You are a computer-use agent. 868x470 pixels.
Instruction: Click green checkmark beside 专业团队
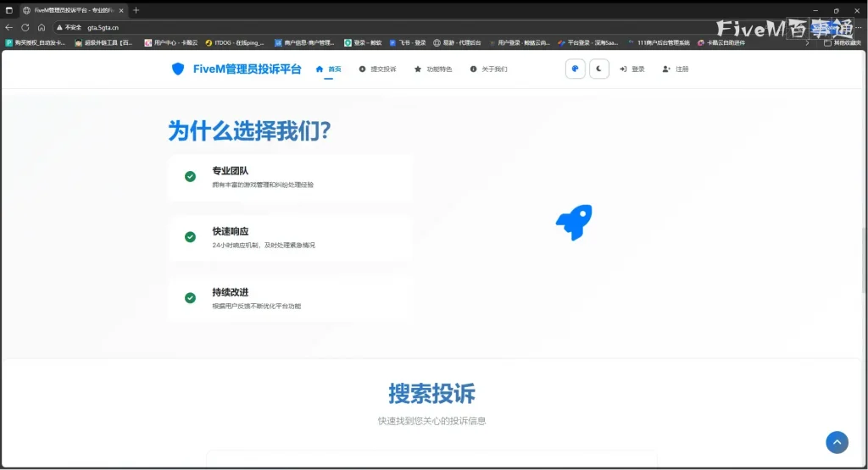190,176
